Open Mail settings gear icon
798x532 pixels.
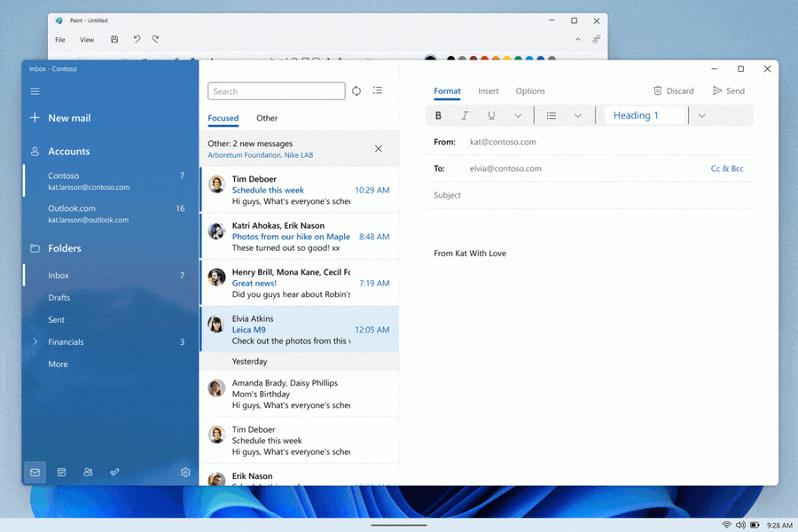(x=185, y=473)
